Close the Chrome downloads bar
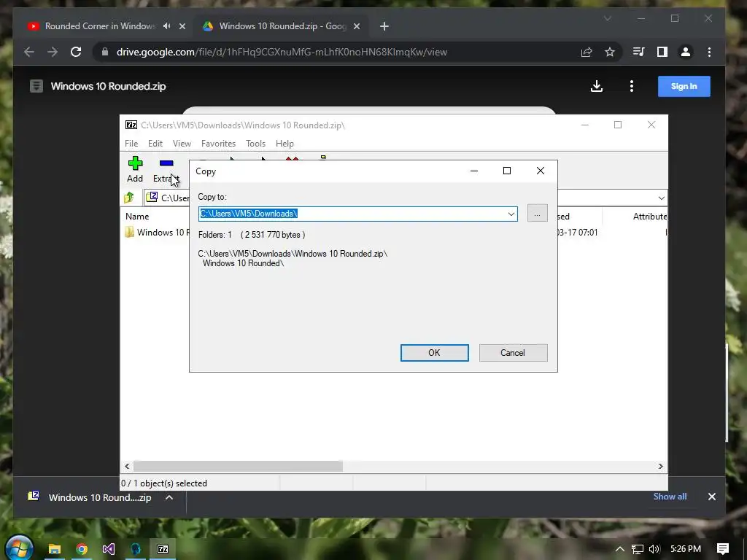 click(712, 497)
